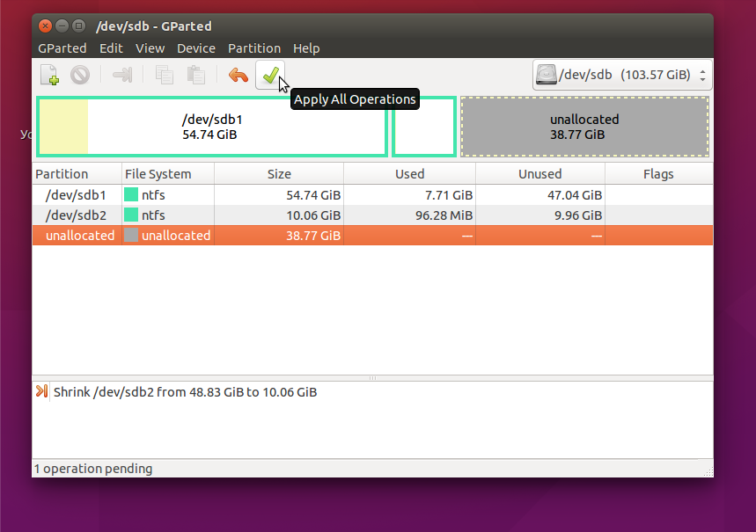Apply all operations with the green checkmark
Viewport: 756px width, 532px height.
270,76
